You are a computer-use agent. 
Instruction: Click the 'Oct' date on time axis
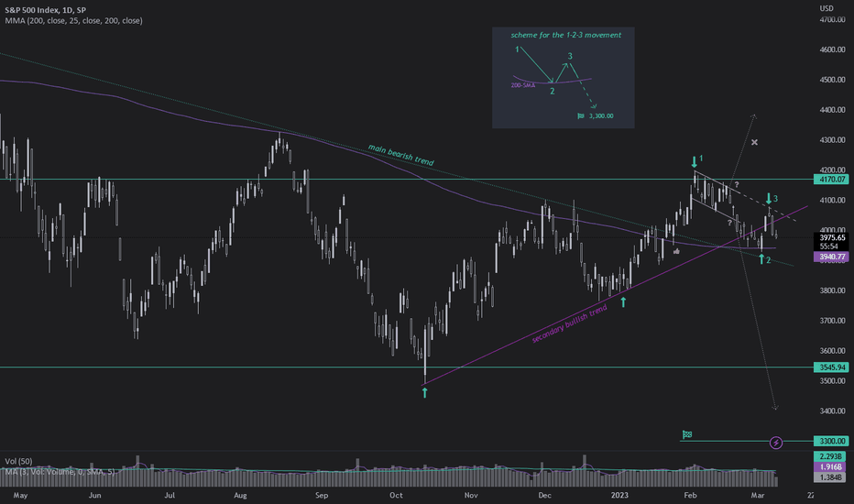pos(396,495)
